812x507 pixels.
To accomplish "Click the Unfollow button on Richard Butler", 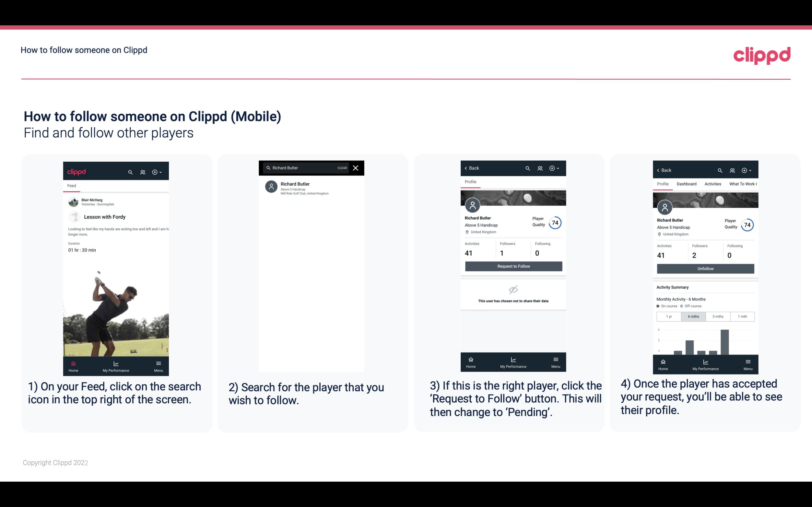I will coord(704,268).
